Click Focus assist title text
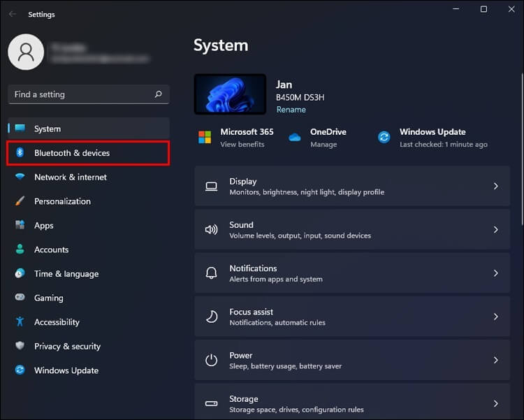 pos(252,312)
